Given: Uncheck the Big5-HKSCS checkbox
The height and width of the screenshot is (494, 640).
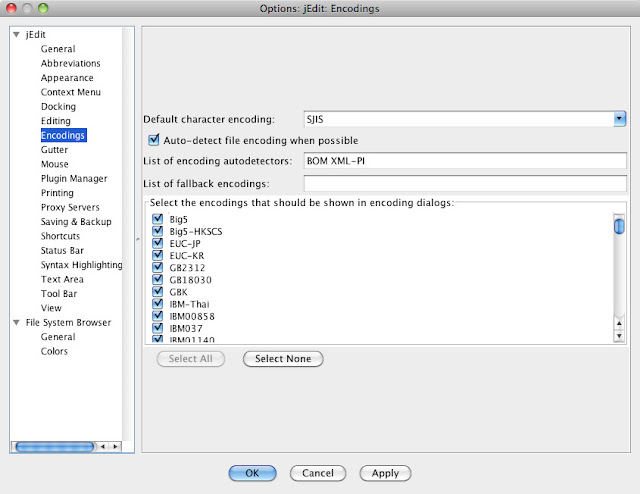Looking at the screenshot, I should pyautogui.click(x=158, y=231).
